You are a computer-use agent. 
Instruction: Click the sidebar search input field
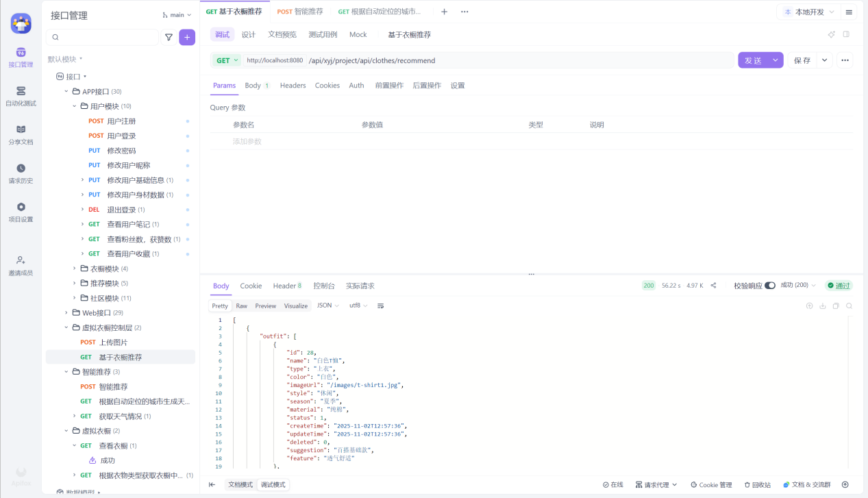click(103, 38)
